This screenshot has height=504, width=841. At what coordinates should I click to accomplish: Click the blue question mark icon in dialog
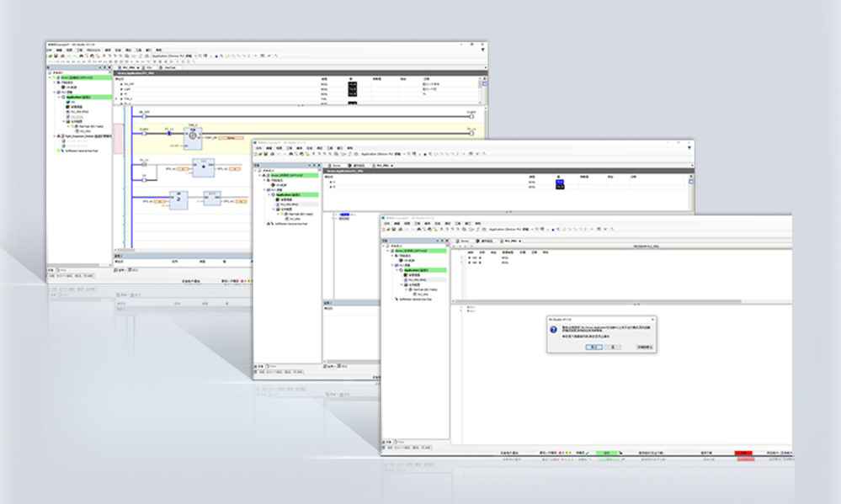(553, 331)
